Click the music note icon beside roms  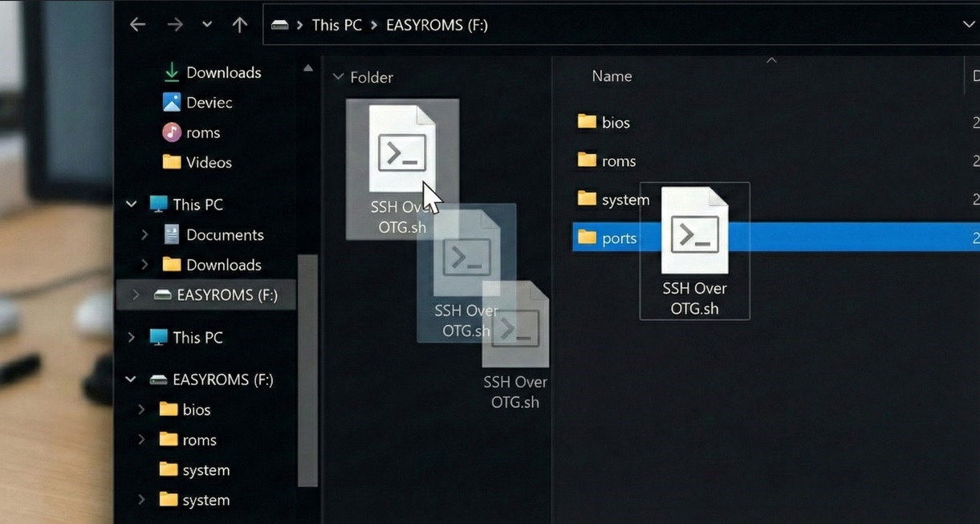coord(171,132)
